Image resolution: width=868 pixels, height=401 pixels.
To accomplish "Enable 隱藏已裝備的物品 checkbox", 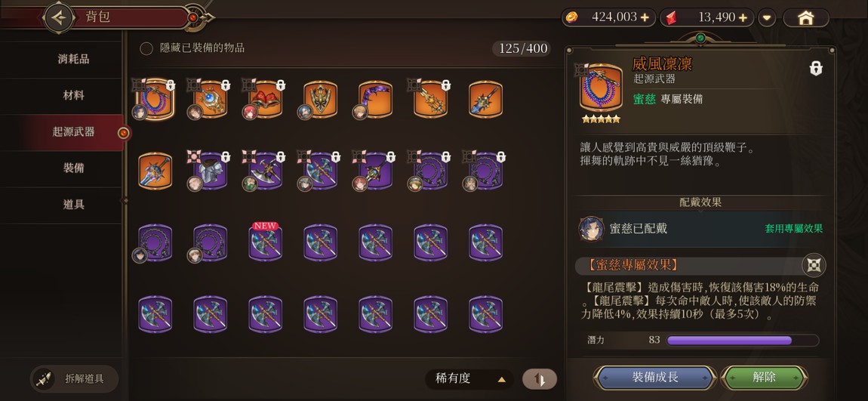I will (146, 48).
